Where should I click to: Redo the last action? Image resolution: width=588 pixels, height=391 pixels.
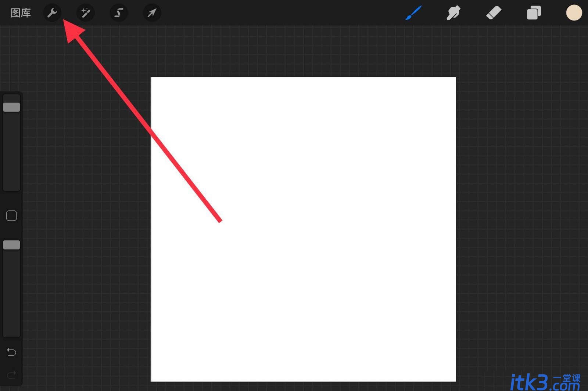tap(11, 375)
